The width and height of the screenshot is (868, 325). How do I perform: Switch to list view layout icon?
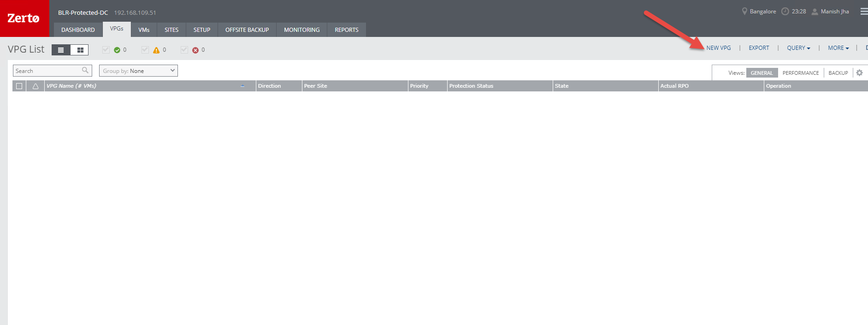click(x=61, y=50)
